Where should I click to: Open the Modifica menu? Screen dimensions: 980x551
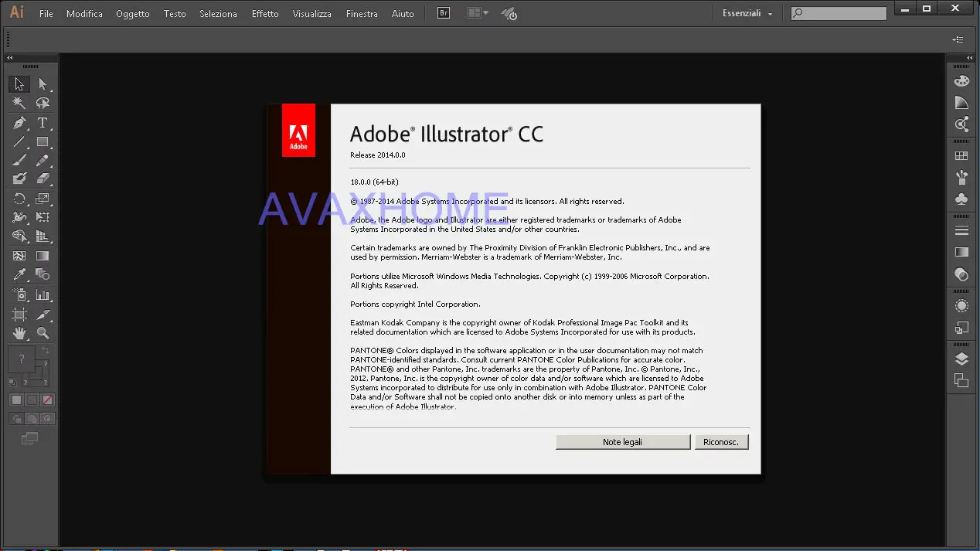click(x=84, y=14)
